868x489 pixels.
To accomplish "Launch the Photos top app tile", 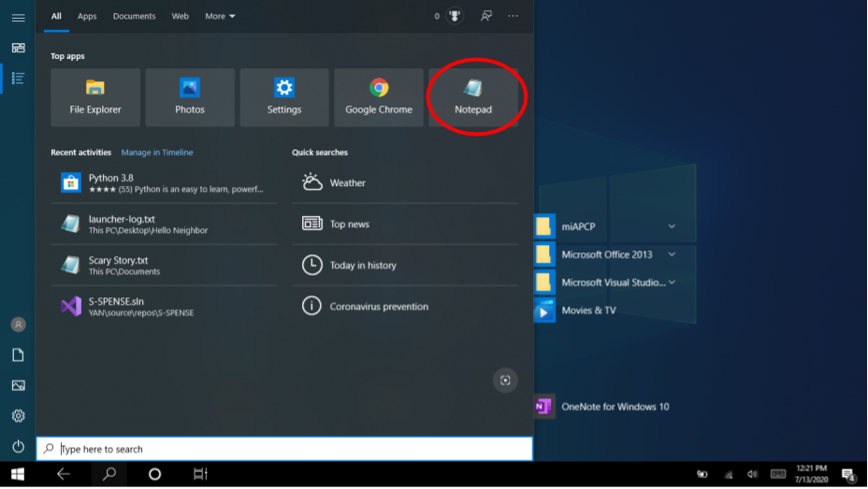I will 190,97.
